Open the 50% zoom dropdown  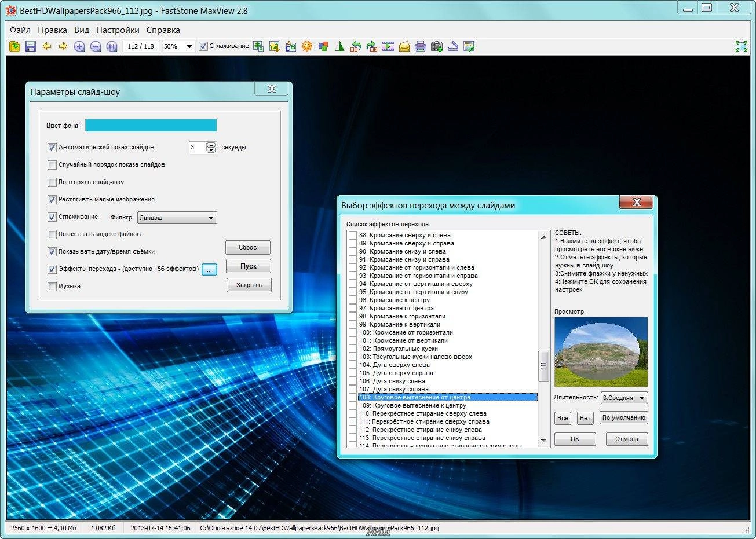[x=189, y=46]
